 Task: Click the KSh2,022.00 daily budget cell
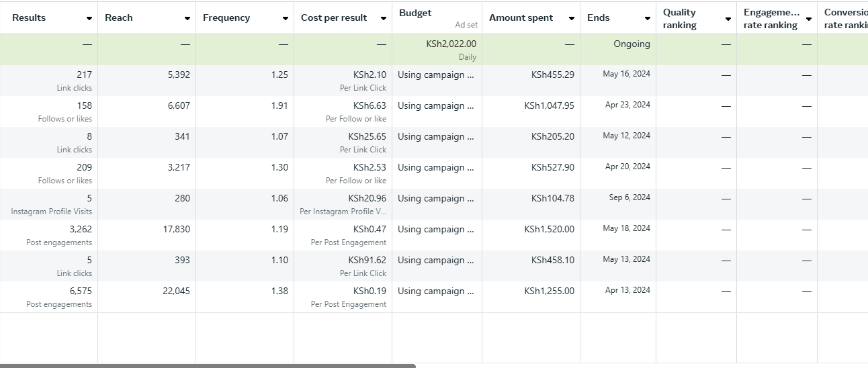click(x=451, y=44)
